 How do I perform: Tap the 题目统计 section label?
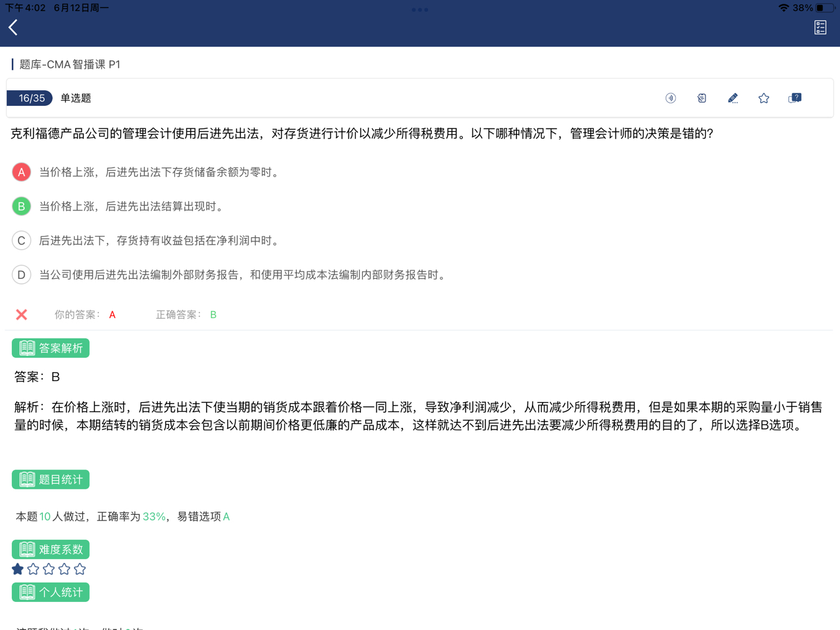pos(50,479)
